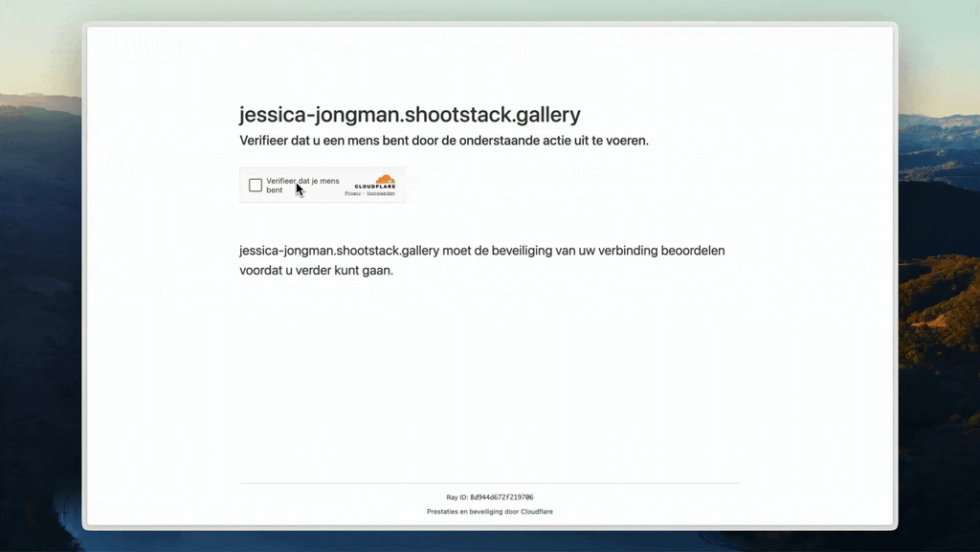The height and width of the screenshot is (552, 980).
Task: Open the Voorwaarden link
Action: (381, 191)
